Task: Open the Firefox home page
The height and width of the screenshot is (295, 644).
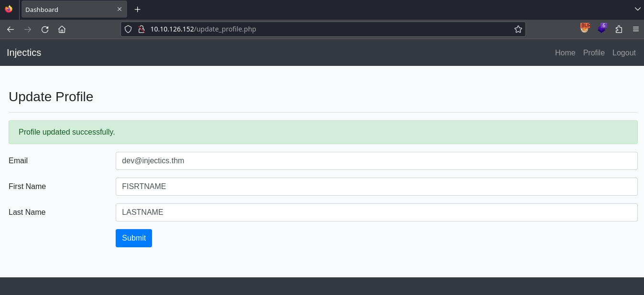Action: click(x=62, y=29)
